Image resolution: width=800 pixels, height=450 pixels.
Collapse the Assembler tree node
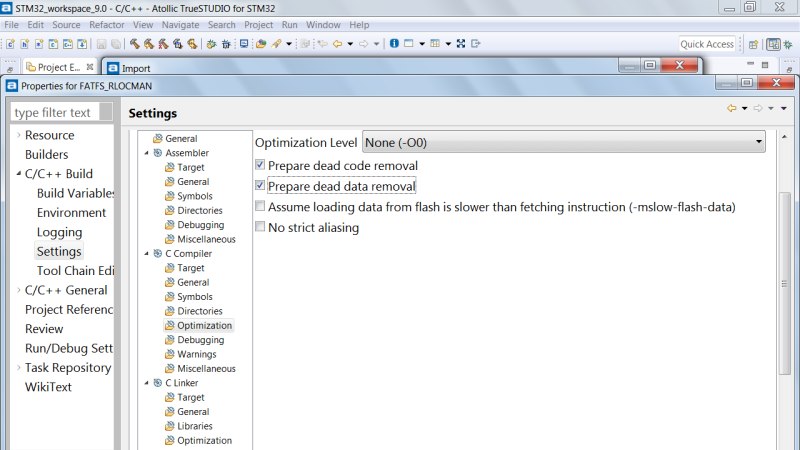[x=146, y=153]
